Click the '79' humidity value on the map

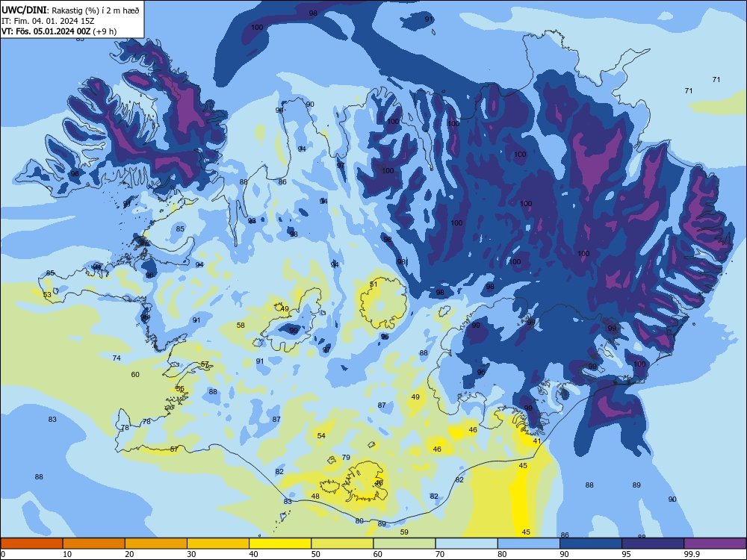[x=346, y=457]
